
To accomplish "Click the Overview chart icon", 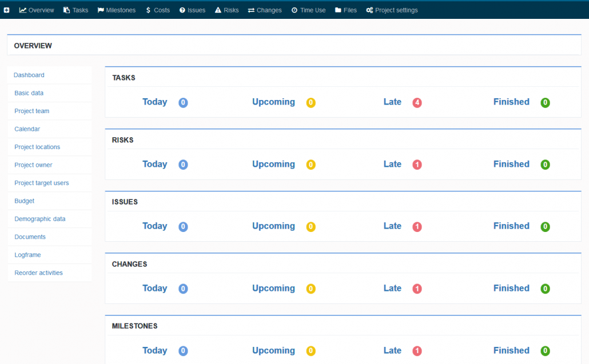I will 23,10.
